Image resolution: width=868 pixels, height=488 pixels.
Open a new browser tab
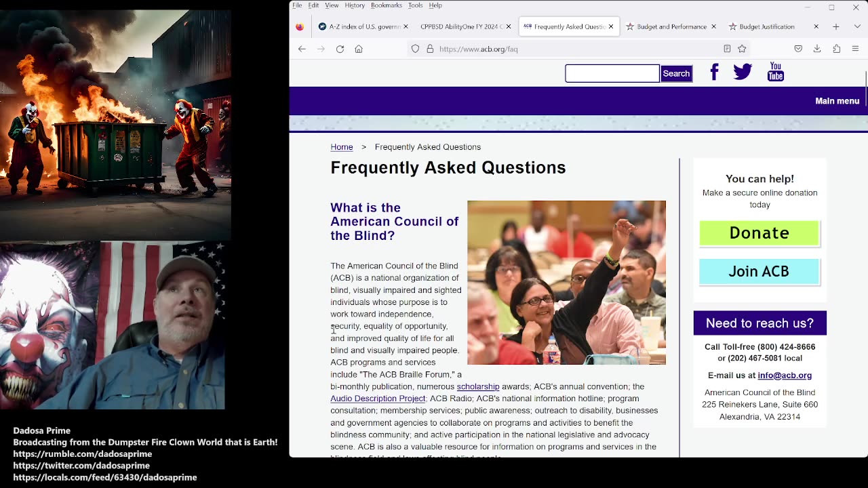click(836, 26)
